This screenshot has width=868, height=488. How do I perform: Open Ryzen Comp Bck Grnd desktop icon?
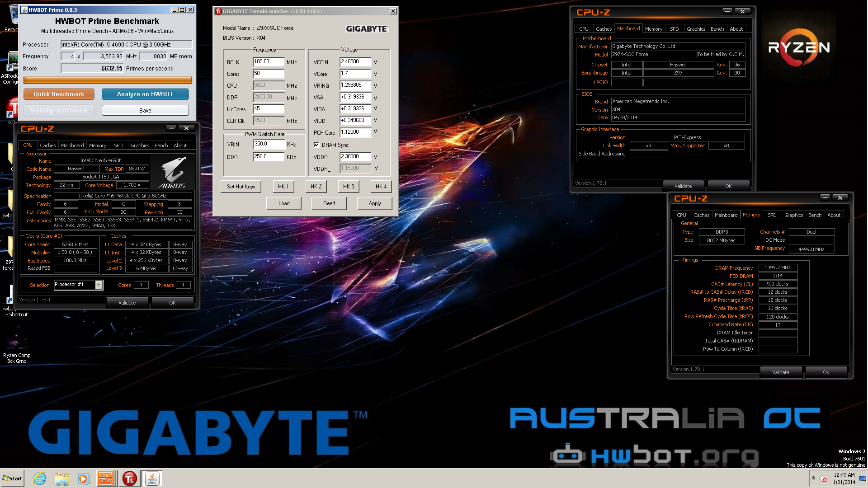click(x=17, y=350)
